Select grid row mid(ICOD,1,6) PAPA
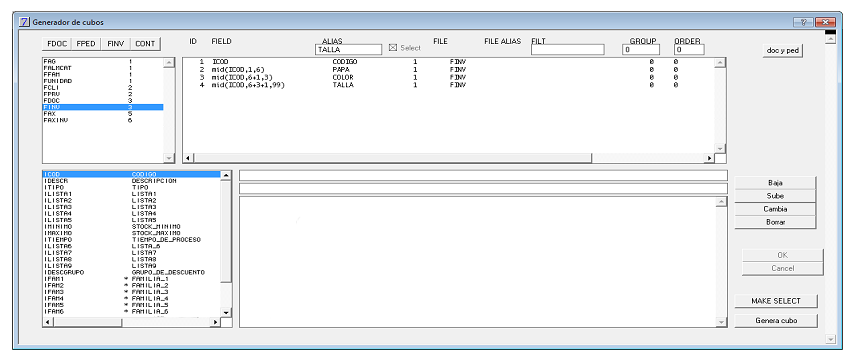The image size is (857, 363). click(449, 69)
